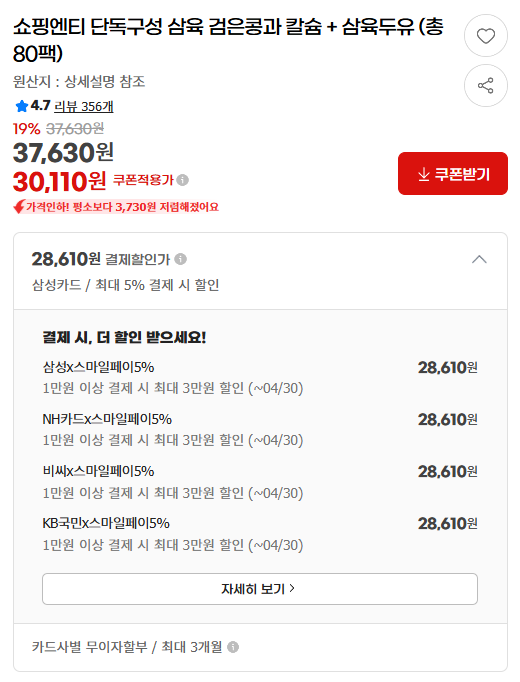
Task: Click the 카드사별 무이자할부 row
Action: (x=260, y=647)
